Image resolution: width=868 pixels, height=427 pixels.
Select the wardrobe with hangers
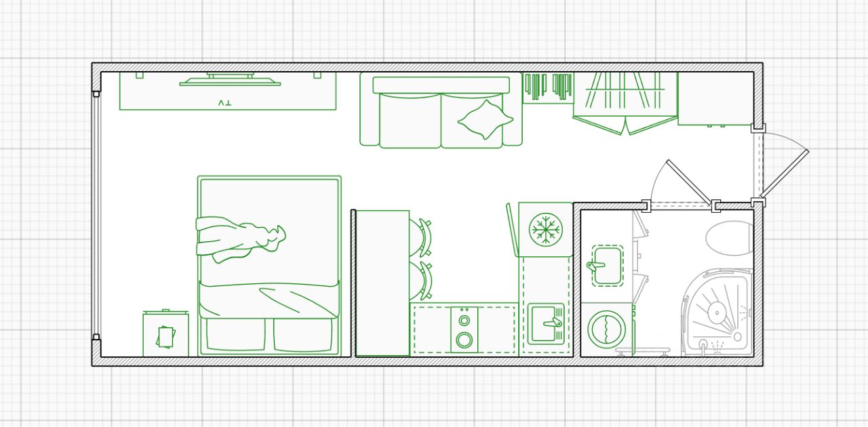[625, 103]
